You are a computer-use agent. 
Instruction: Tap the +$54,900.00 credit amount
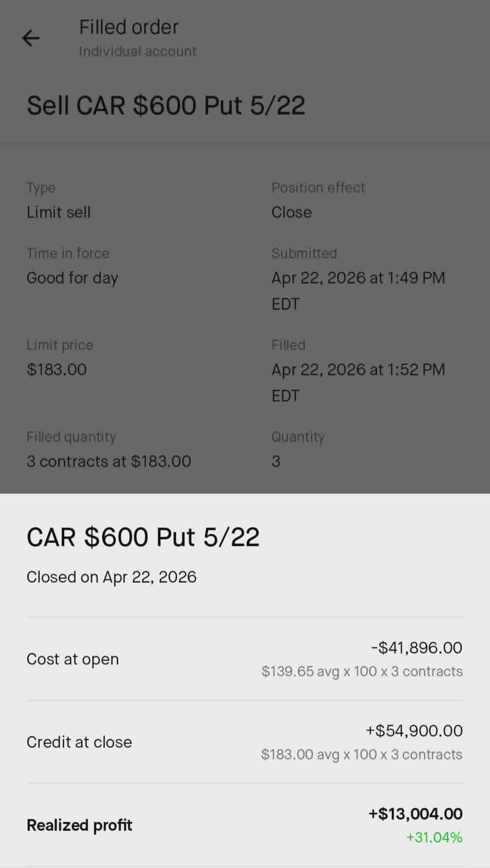point(414,731)
